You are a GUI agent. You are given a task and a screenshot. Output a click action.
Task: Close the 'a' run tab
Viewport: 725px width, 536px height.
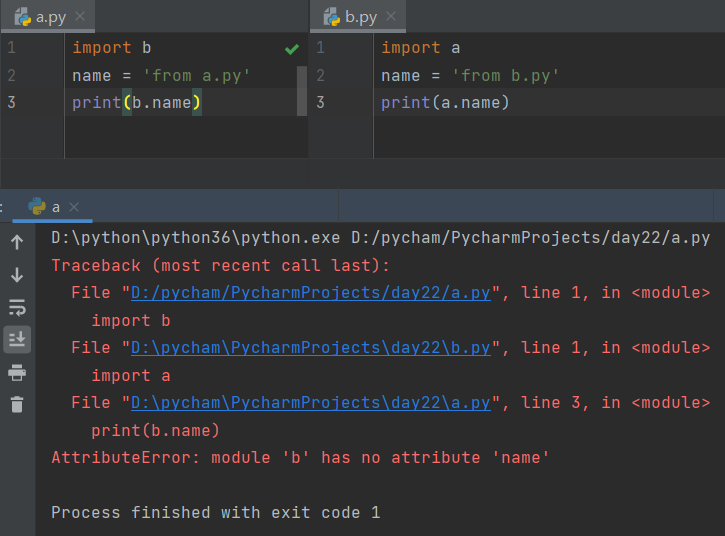(74, 207)
